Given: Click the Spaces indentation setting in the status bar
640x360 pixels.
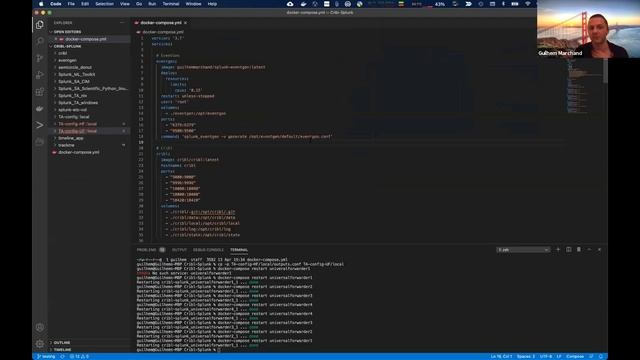Looking at the screenshot, I should point(526,356).
